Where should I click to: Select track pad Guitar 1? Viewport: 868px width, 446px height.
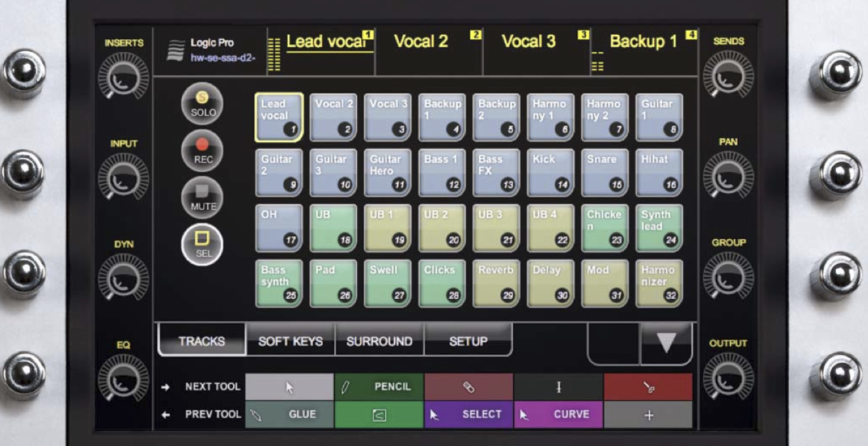659,117
